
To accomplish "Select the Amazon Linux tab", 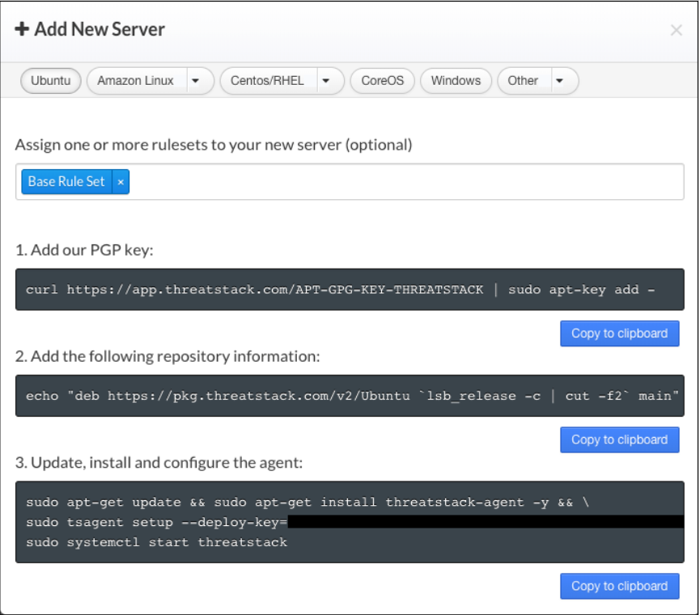I will point(137,81).
